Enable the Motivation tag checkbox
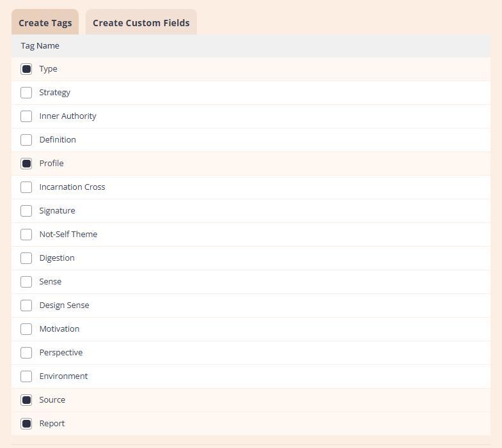Viewport: 502px width, 448px height. (x=26, y=329)
